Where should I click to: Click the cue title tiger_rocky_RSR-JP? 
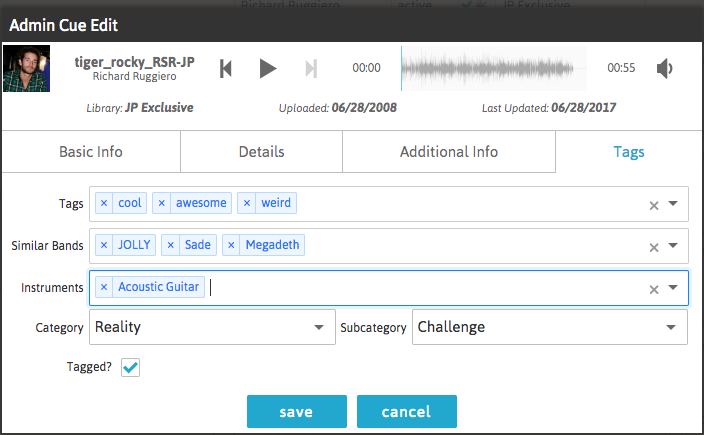pos(134,62)
